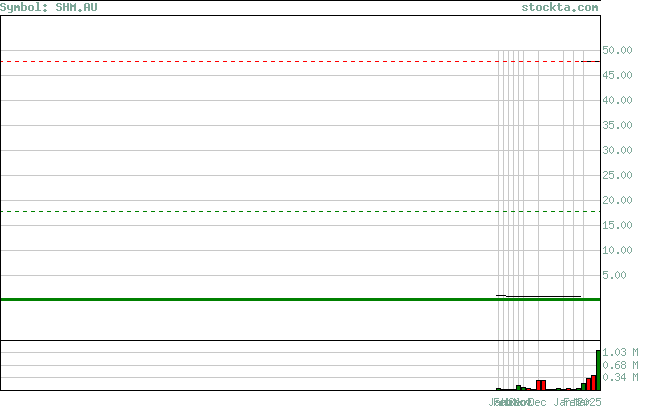Click the Symbol: SHM.AU title text
Viewport: 655px width, 406px height.
48,7
